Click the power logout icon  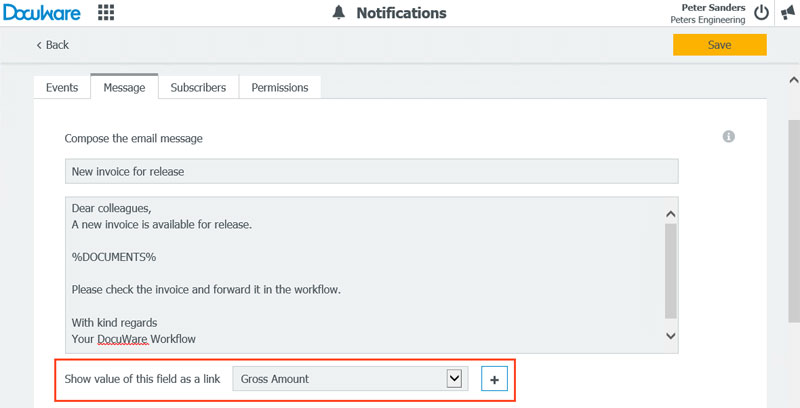(x=762, y=13)
